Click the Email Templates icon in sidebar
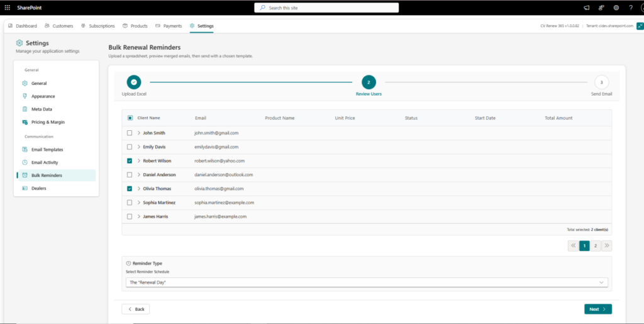The height and width of the screenshot is (324, 644). coord(25,150)
